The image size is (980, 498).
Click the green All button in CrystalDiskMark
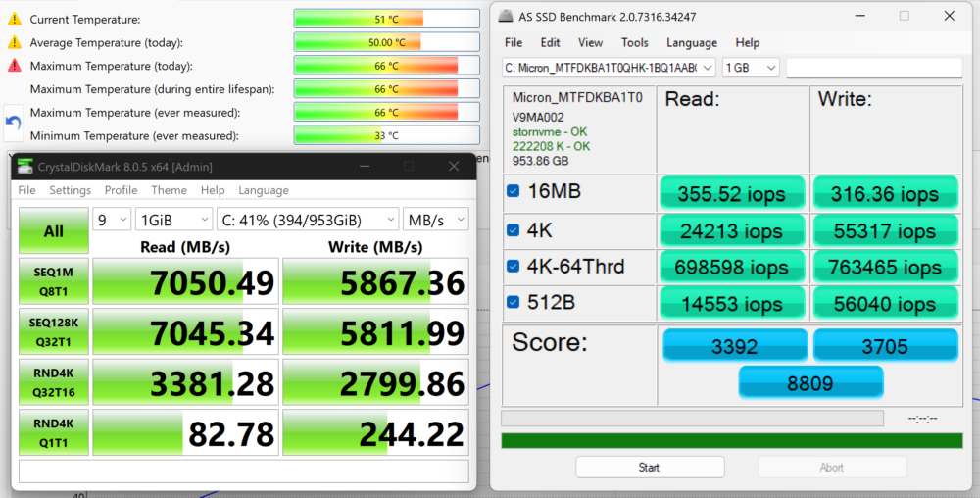point(54,230)
